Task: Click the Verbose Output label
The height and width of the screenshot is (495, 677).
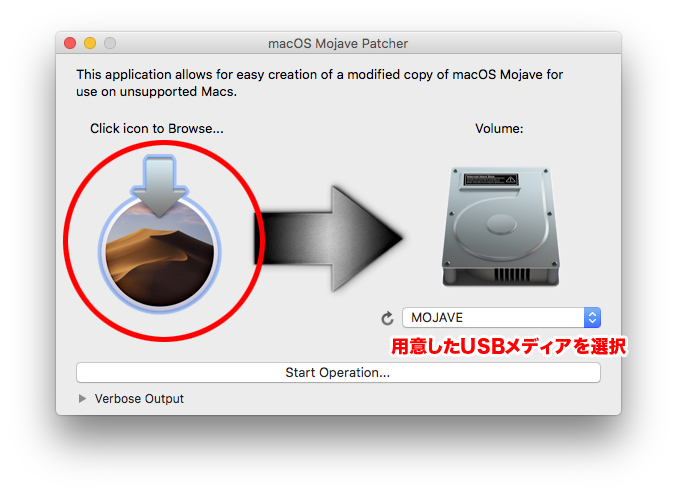Action: point(139,399)
